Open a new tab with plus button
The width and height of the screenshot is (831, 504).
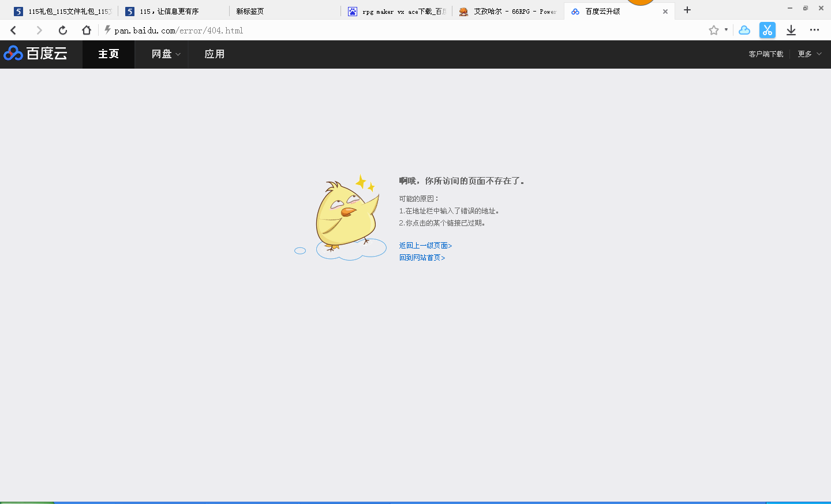[687, 10]
